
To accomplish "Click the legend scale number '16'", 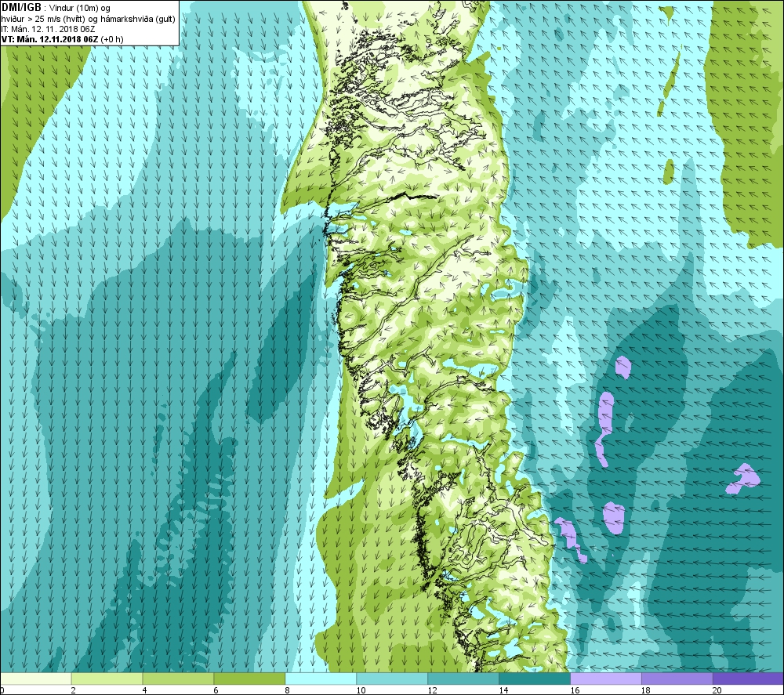I will (x=575, y=690).
